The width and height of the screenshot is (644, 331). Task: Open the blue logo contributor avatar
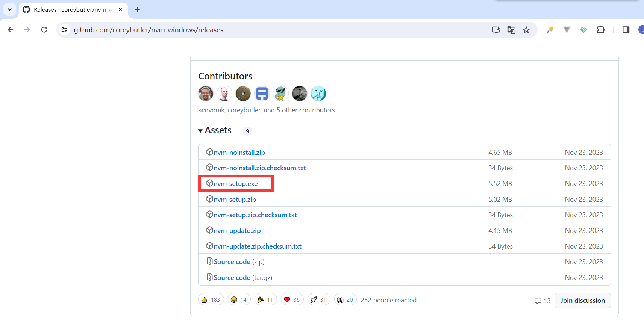click(x=262, y=94)
